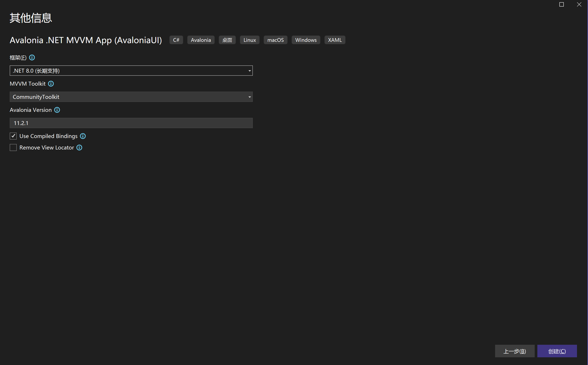Click the 桌面 tag
Image resolution: width=588 pixels, height=365 pixels.
pyautogui.click(x=227, y=40)
